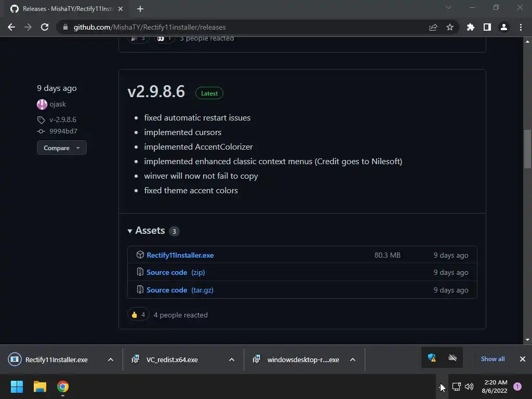
Task: Close the downloads bar
Action: (x=523, y=359)
